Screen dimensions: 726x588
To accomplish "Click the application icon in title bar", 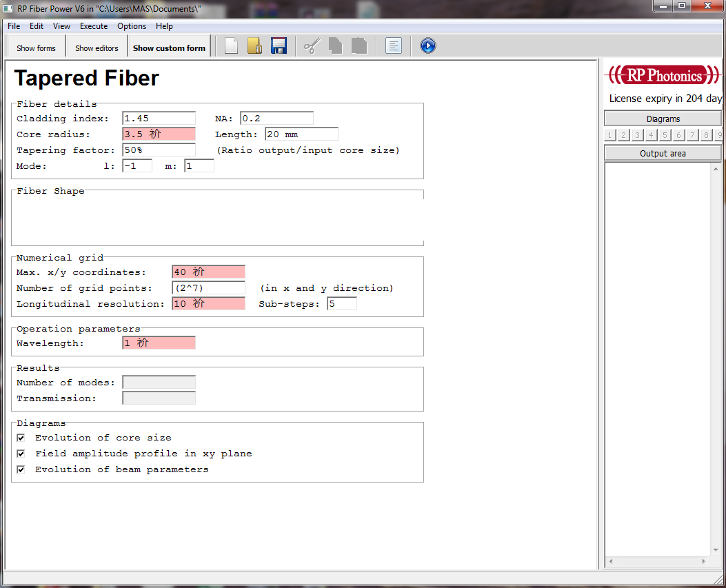I will point(8,8).
